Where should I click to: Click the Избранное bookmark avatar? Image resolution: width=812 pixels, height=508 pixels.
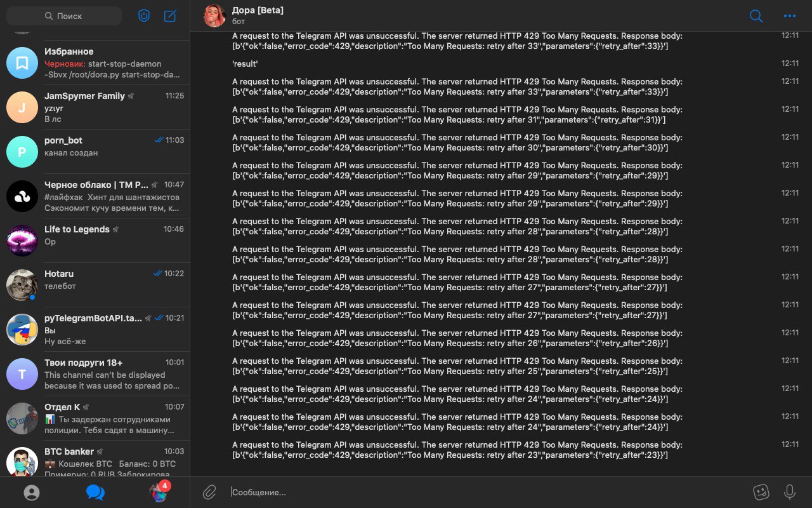tap(22, 63)
